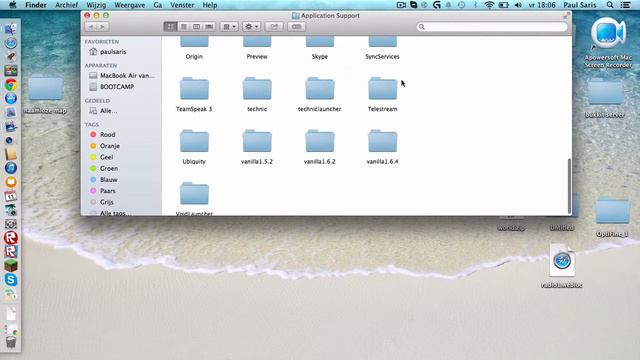Image resolution: width=640 pixels, height=360 pixels.
Task: Open the gear action menu
Action: click(x=251, y=27)
